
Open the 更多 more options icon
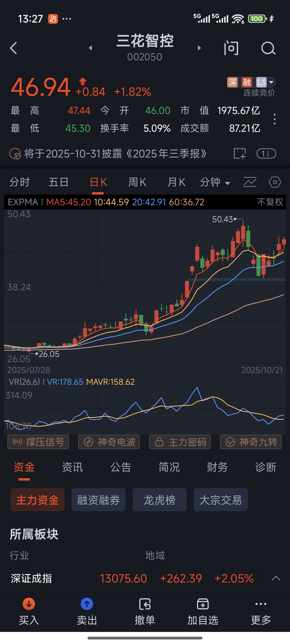(261, 604)
